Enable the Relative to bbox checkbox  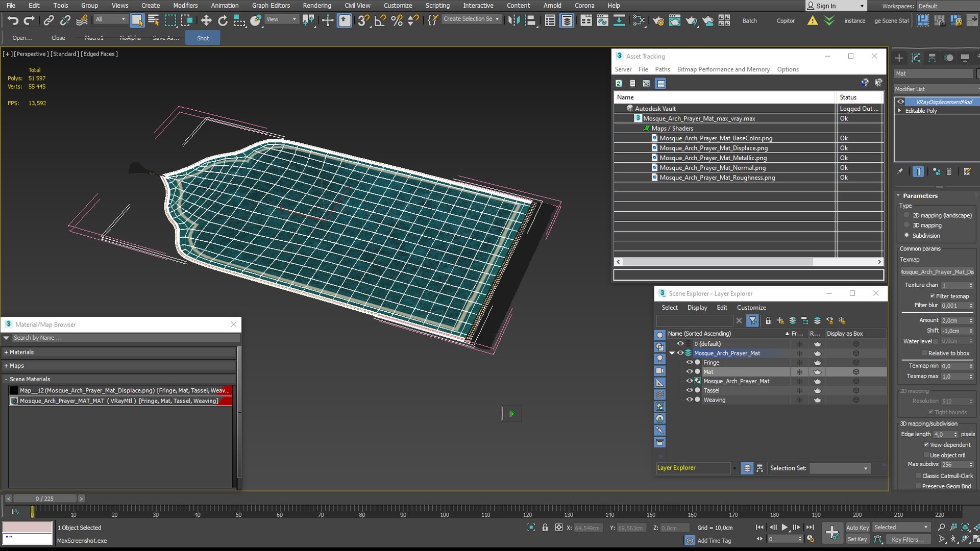924,353
